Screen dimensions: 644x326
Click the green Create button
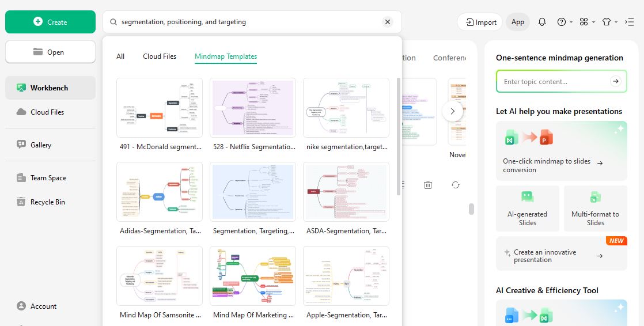(x=50, y=22)
